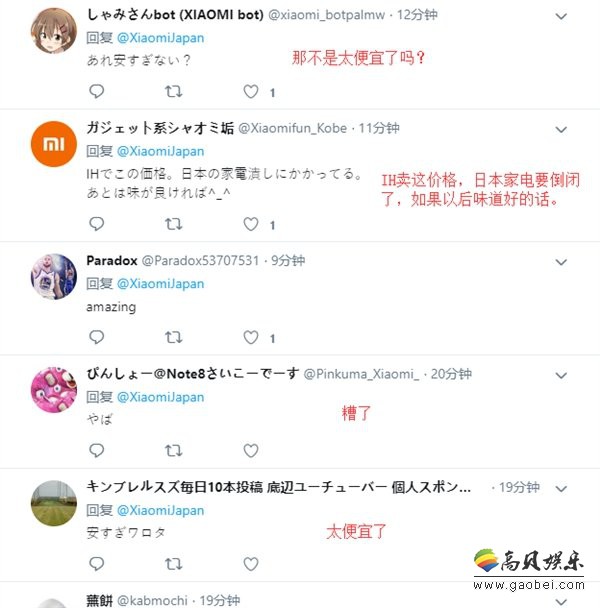Screen dimensions: 600x608
Task: View the Mi logo profile avatar
Action: point(54,144)
